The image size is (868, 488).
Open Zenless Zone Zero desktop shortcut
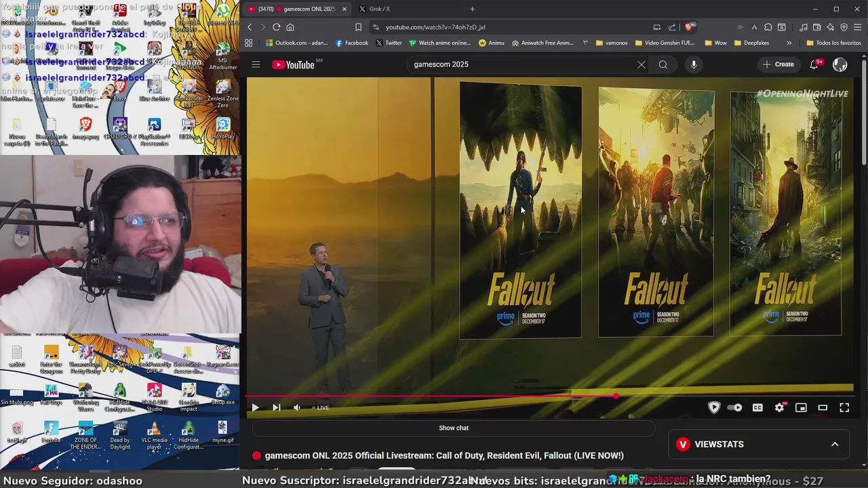pos(223,93)
